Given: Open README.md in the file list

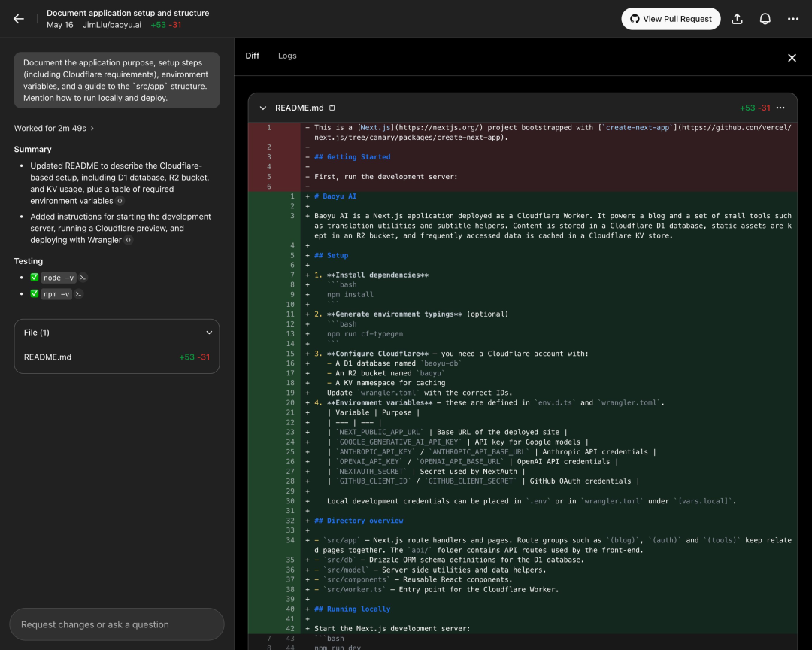Looking at the screenshot, I should (x=117, y=357).
